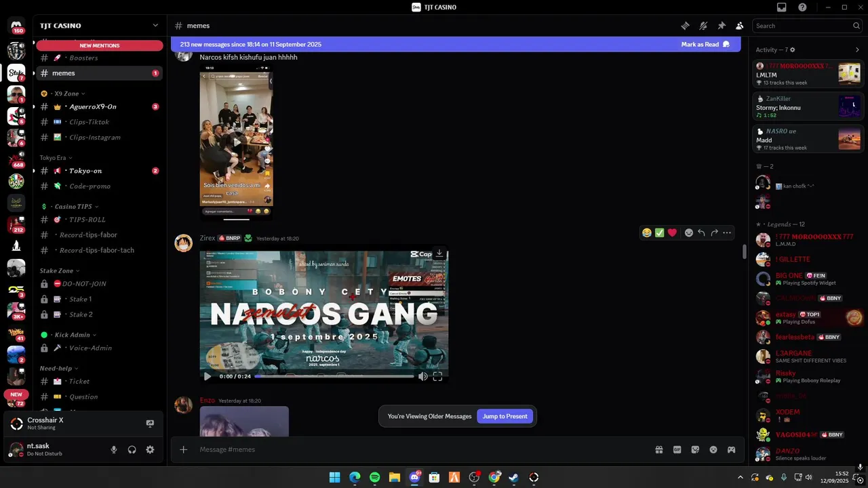Screen dimensions: 868x488
Task: Collapse the Stake Zone category
Action: [60, 271]
